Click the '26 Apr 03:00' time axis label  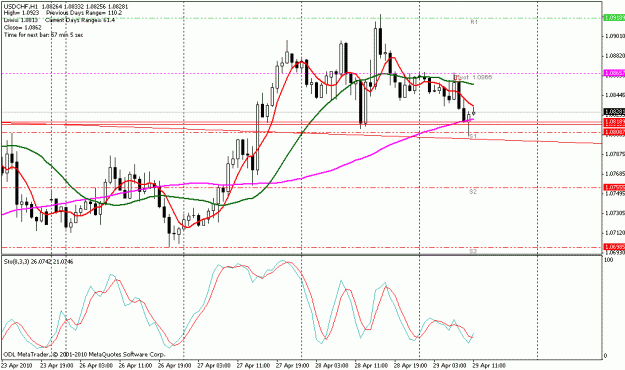tap(96, 365)
